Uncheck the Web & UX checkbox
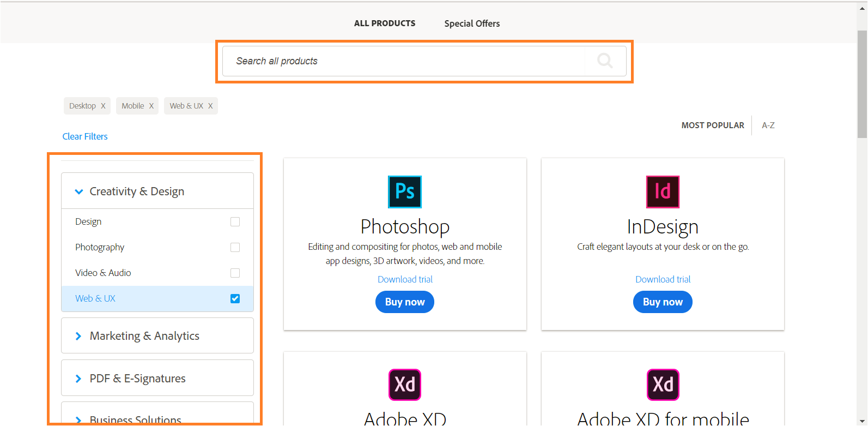This screenshot has width=868, height=426. [x=235, y=298]
